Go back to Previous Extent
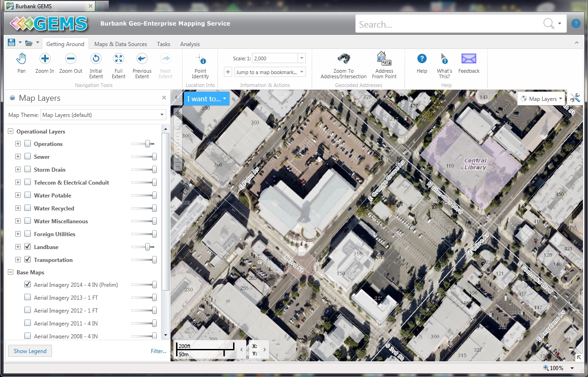Screen dimensions: 588x377 (x=142, y=63)
